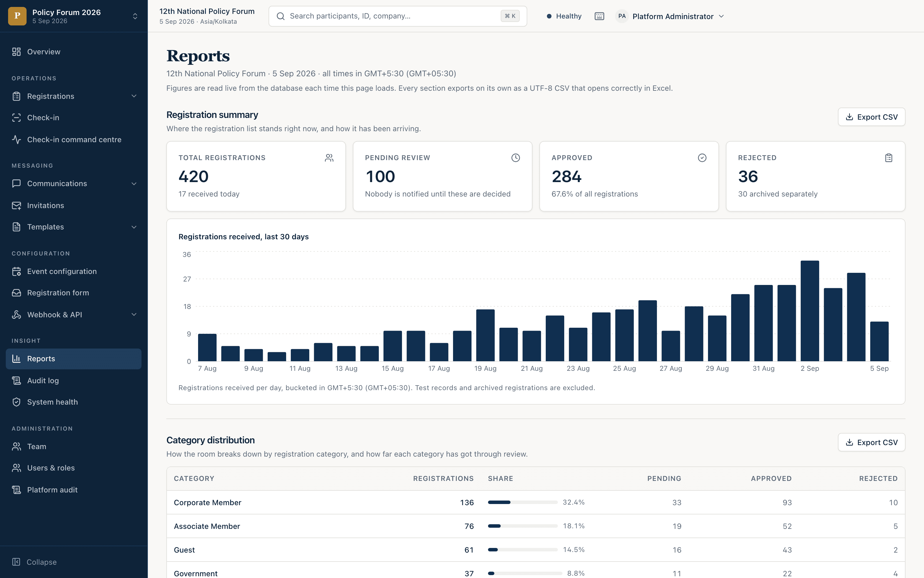The height and width of the screenshot is (578, 924).
Task: Click the Associate Member category row
Action: pos(536,526)
